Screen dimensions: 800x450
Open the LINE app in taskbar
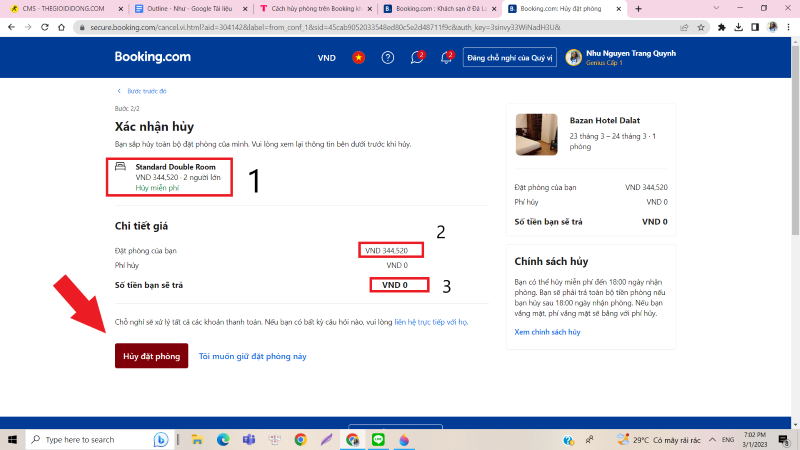tap(378, 439)
